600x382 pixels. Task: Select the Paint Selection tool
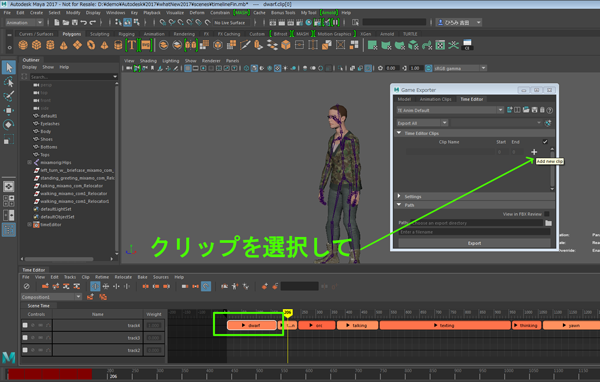click(8, 96)
